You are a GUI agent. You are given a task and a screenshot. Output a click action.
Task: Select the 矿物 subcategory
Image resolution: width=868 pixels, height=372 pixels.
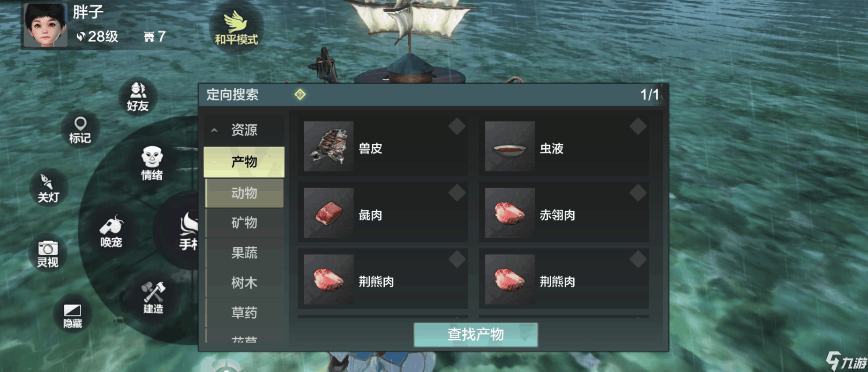[244, 223]
